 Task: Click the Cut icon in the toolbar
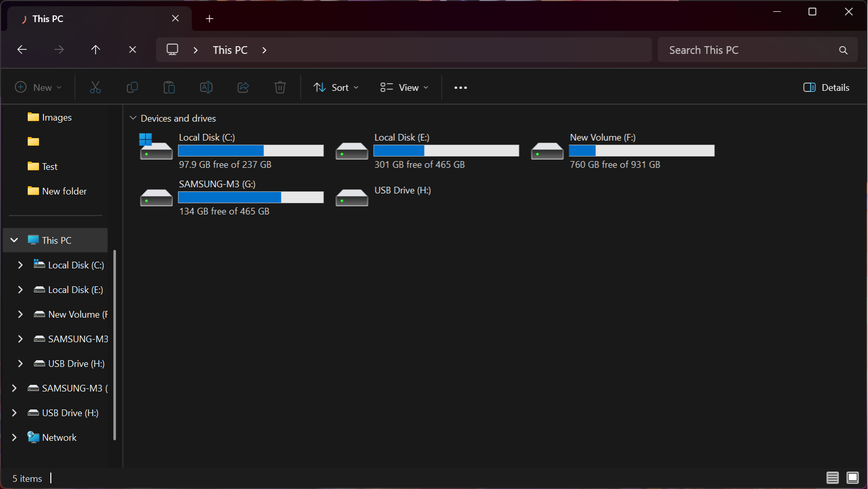pos(95,87)
